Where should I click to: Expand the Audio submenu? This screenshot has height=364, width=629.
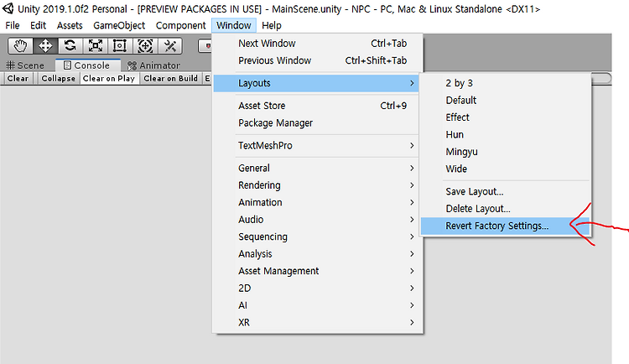point(316,220)
